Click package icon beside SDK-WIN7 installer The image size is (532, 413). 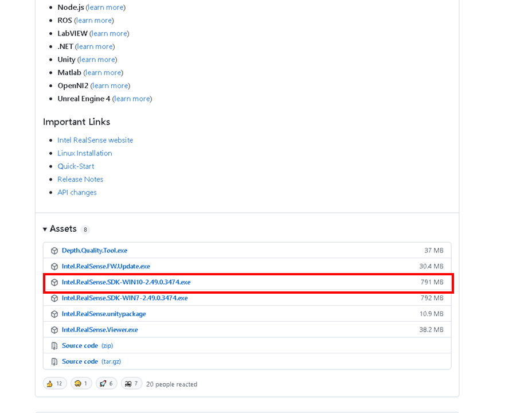(x=54, y=298)
